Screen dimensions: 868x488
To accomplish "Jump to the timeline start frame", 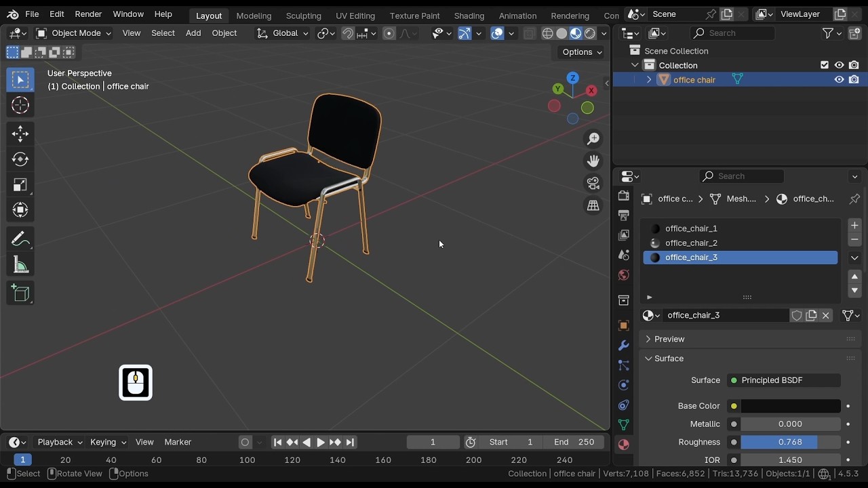I will [277, 443].
